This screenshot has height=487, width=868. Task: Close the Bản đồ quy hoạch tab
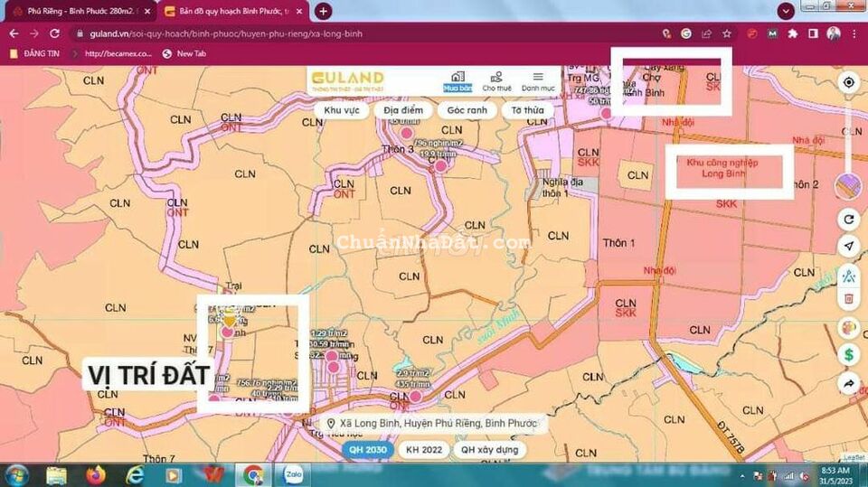299,11
